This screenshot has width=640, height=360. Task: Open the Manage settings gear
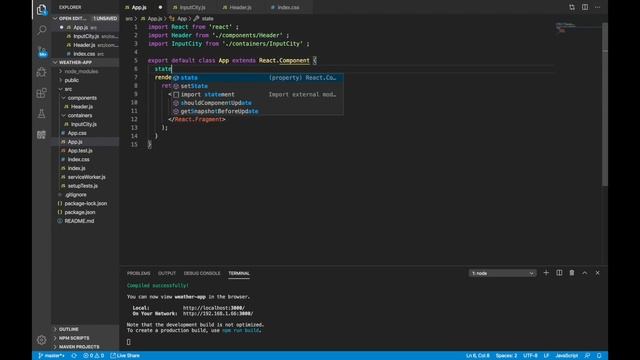pyautogui.click(x=42, y=340)
